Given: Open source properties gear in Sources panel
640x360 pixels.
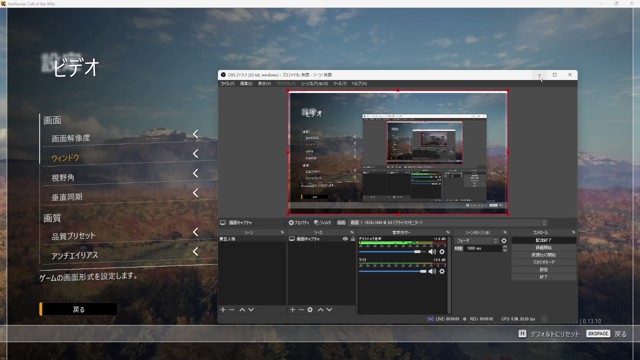Looking at the screenshot, I should (x=310, y=310).
